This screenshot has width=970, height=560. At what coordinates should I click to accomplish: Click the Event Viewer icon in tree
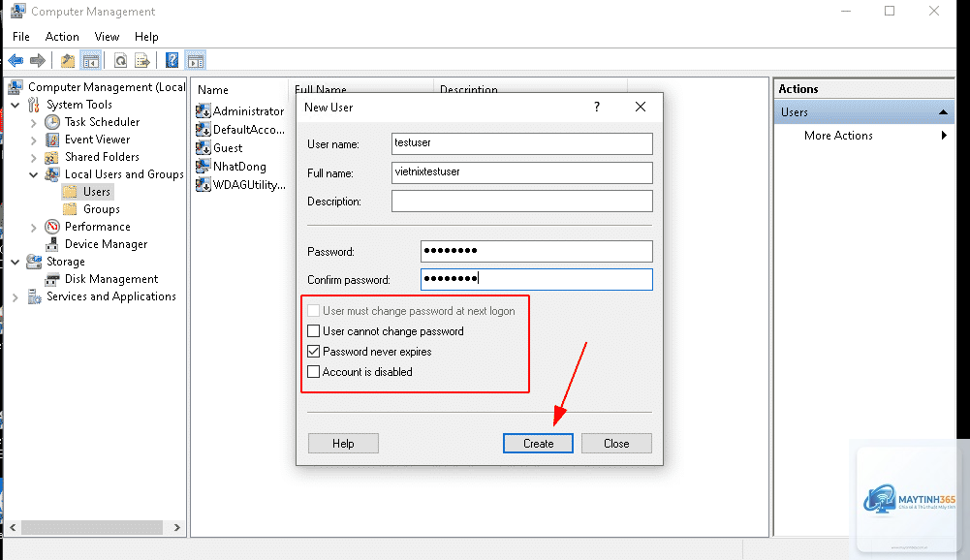(x=52, y=140)
